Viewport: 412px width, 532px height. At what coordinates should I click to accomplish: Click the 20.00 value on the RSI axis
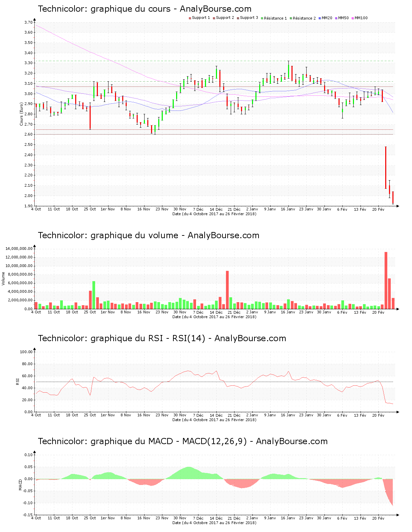click(x=27, y=400)
